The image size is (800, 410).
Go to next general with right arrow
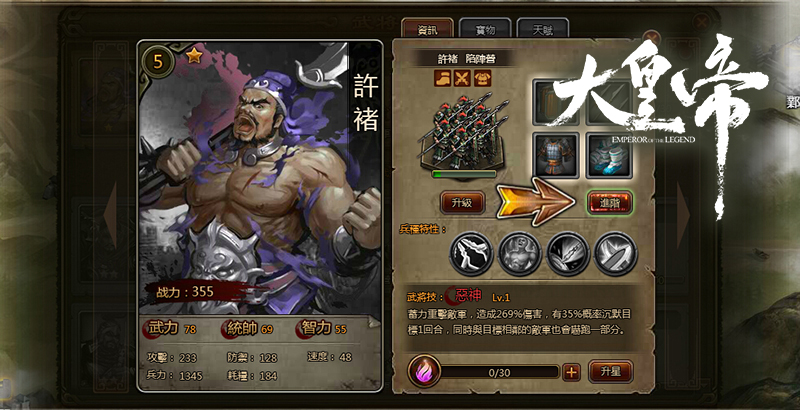(x=683, y=215)
